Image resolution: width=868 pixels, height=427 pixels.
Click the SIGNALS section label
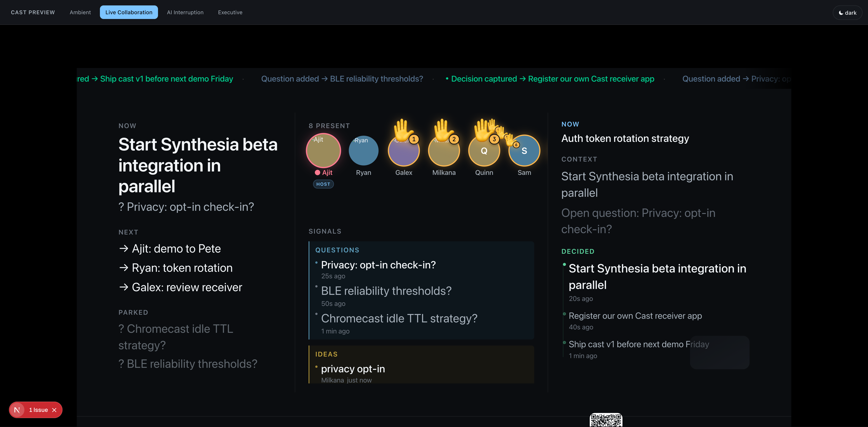coord(325,231)
